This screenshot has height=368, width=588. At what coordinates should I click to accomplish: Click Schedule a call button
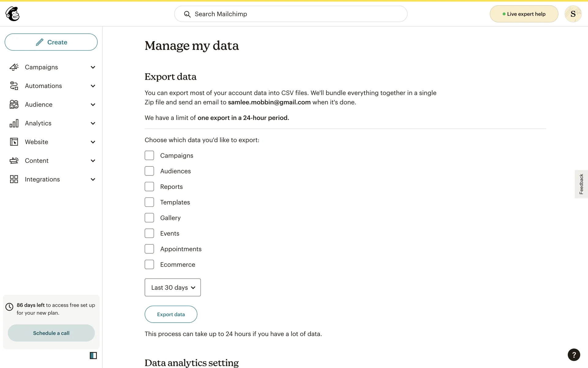pos(51,333)
